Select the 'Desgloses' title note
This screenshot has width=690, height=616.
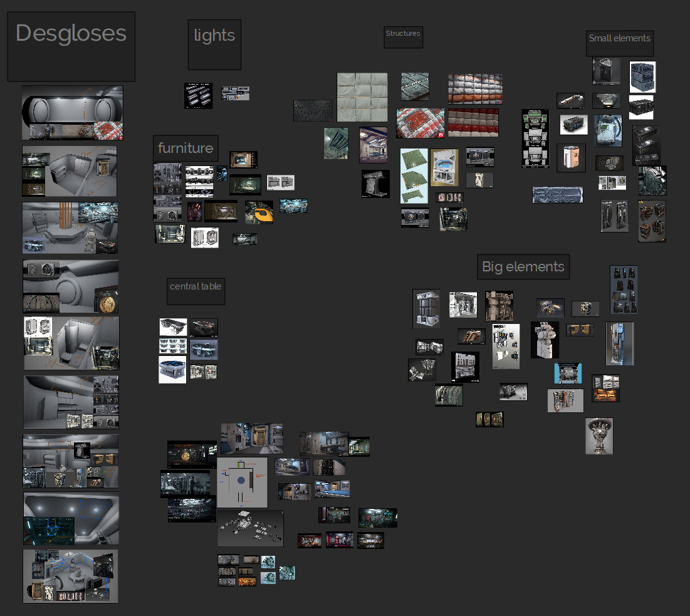point(71,46)
